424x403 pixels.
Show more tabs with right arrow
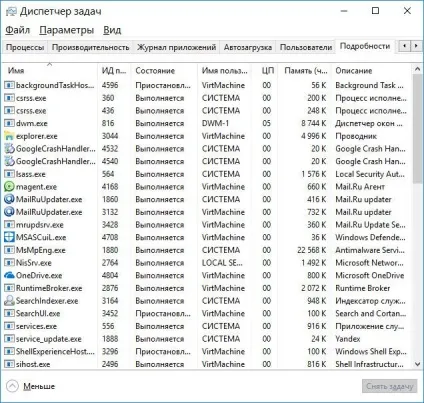tap(416, 46)
